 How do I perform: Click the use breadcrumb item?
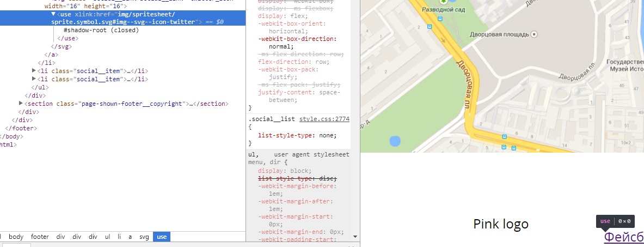162,237
